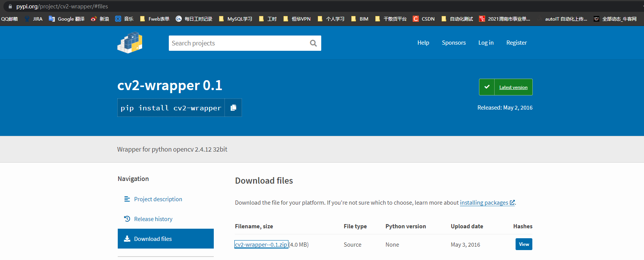This screenshot has width=644, height=260.
Task: Open the BIM bookmark folder
Action: pyautogui.click(x=360, y=19)
